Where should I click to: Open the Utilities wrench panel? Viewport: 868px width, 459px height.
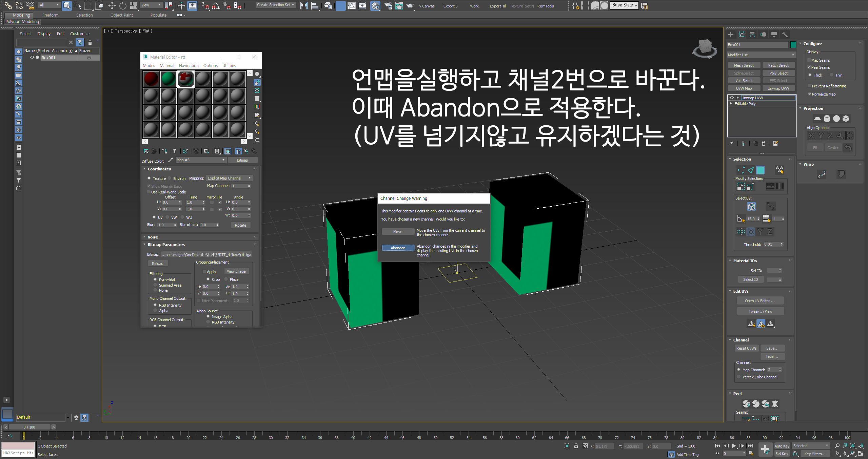[785, 35]
